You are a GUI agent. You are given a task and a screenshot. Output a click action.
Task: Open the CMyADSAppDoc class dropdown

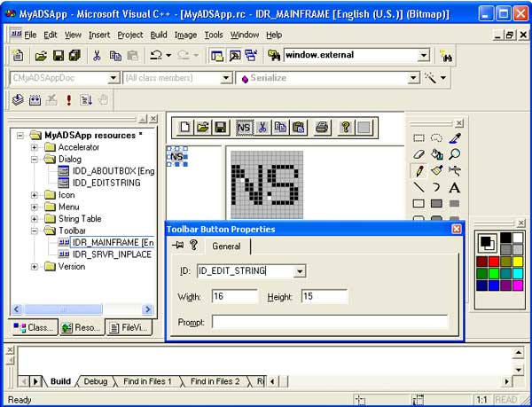113,78
